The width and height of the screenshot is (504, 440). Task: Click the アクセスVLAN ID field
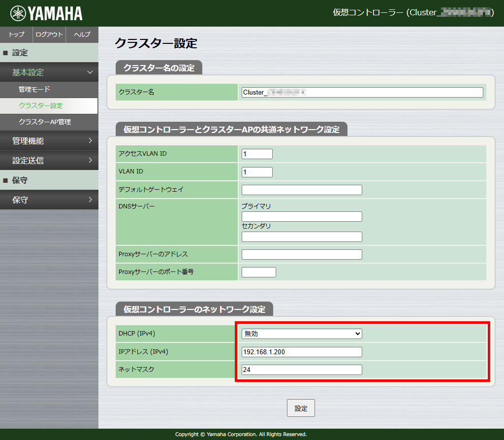[257, 154]
